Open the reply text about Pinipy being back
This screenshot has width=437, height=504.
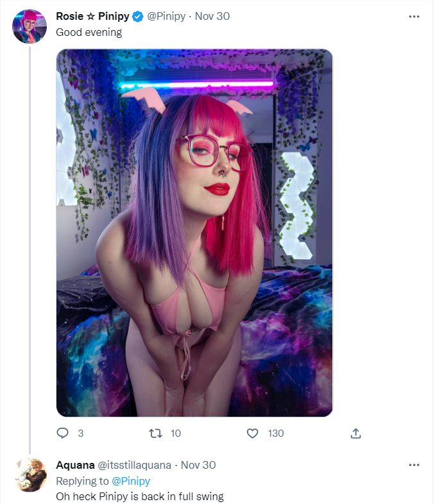[139, 496]
